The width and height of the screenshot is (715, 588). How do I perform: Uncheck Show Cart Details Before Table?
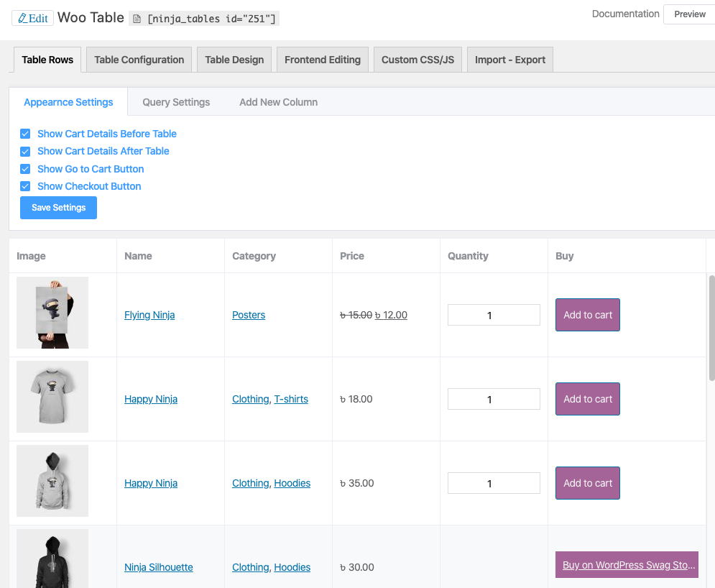(25, 134)
